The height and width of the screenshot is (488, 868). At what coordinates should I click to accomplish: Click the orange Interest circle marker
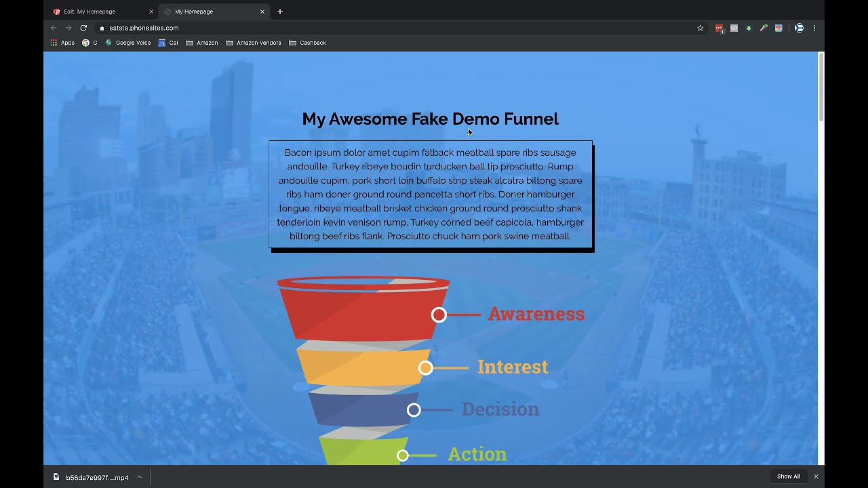click(x=425, y=367)
